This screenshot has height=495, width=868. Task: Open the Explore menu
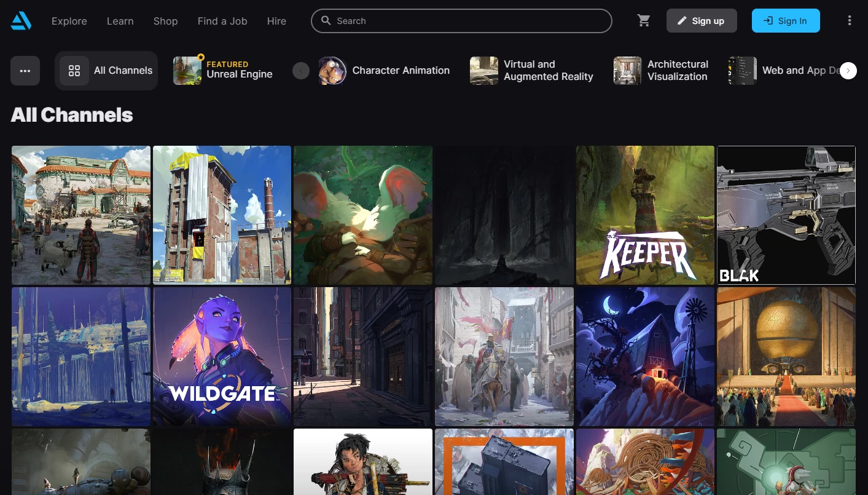[69, 21]
